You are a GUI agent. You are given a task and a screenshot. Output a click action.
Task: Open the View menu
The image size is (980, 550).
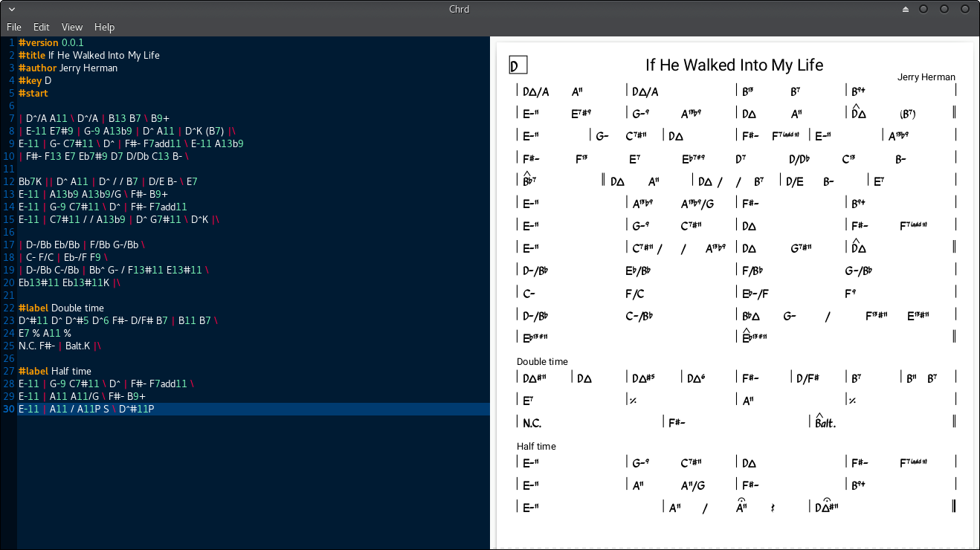point(72,27)
